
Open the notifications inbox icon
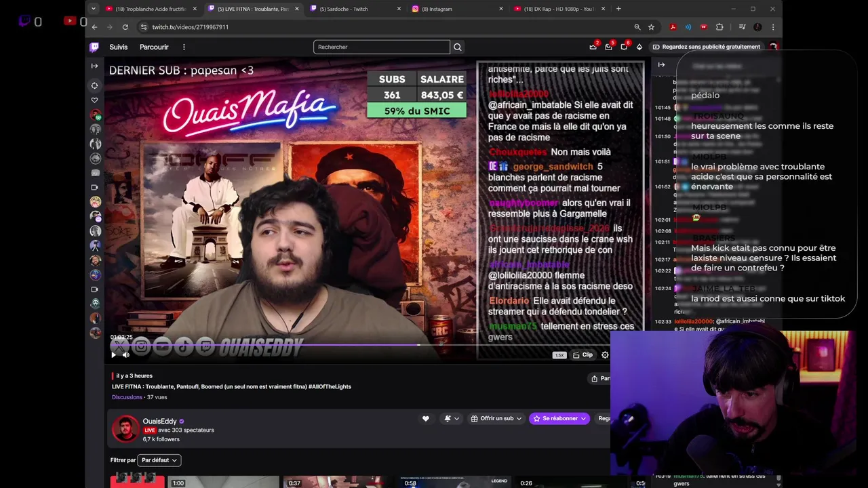tap(608, 47)
